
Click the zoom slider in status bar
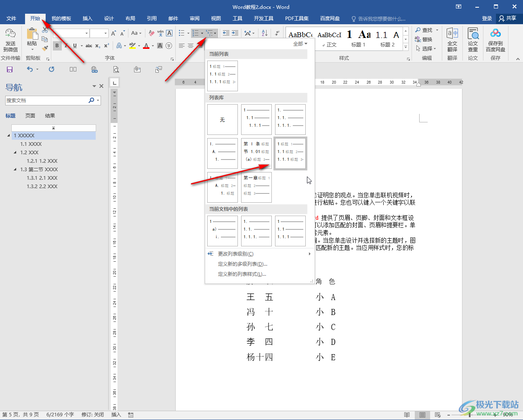470,415
